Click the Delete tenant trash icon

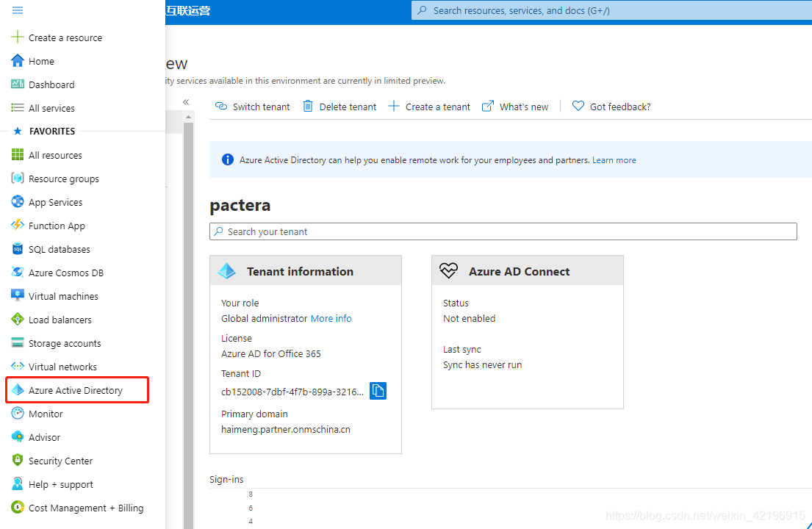pos(308,106)
